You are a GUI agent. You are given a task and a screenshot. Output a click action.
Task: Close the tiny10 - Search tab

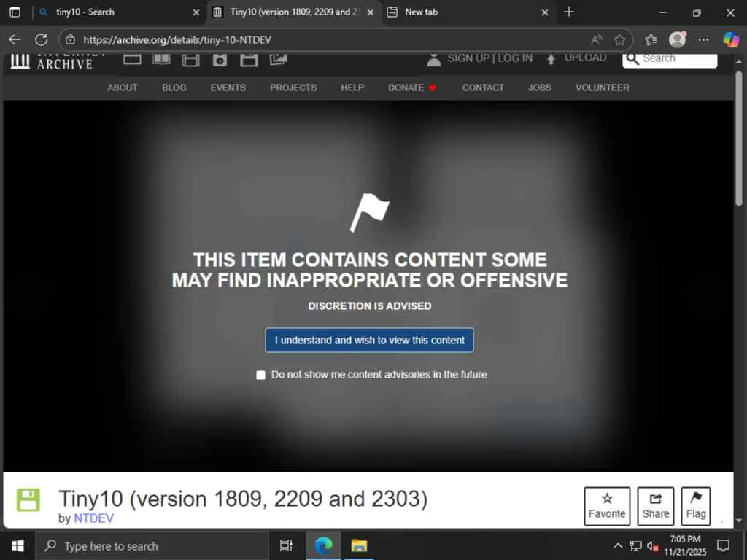196,12
